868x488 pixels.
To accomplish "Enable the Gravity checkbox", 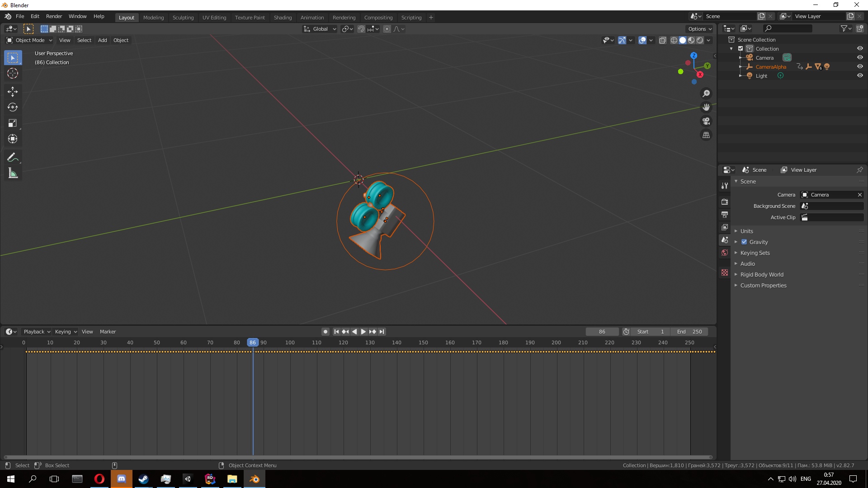I will (x=744, y=242).
